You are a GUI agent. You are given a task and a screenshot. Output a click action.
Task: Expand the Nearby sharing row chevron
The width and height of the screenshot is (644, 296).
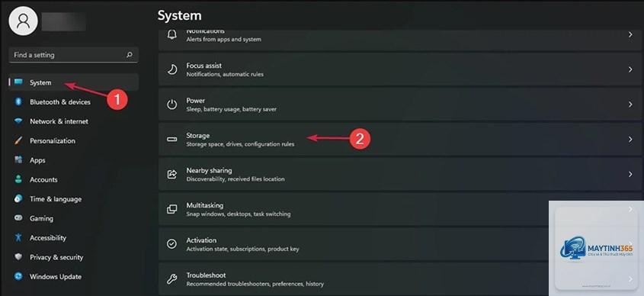click(630, 174)
